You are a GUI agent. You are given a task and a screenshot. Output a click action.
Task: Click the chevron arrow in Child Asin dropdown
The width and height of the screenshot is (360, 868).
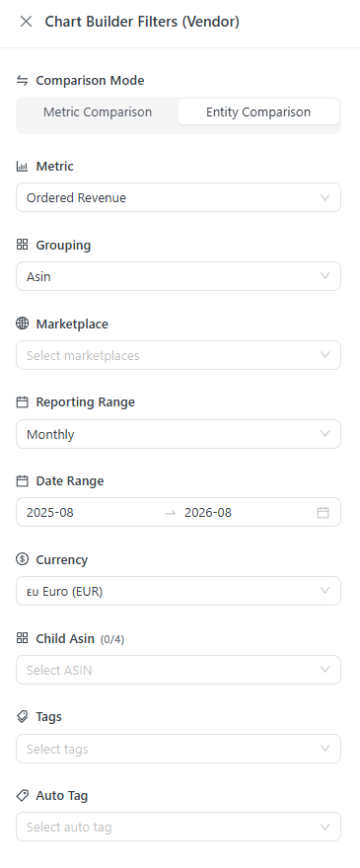325,670
